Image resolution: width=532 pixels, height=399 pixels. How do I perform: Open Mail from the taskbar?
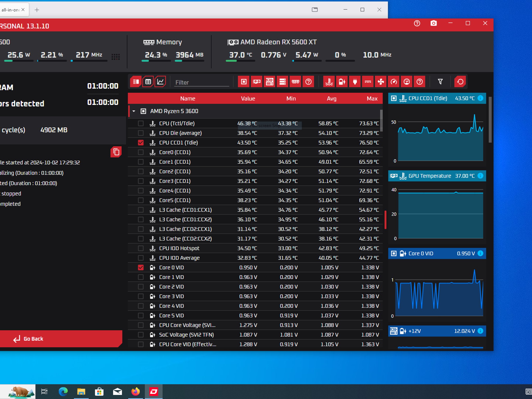coord(117,391)
